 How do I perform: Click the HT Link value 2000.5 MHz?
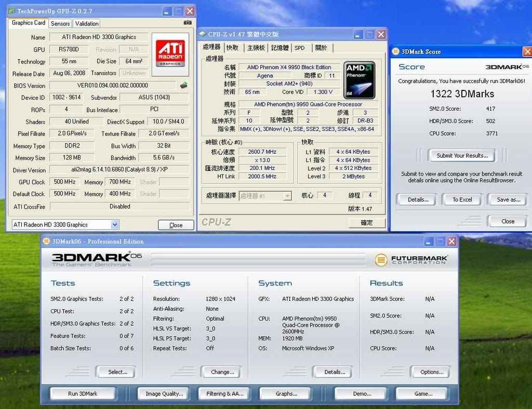tap(262, 177)
